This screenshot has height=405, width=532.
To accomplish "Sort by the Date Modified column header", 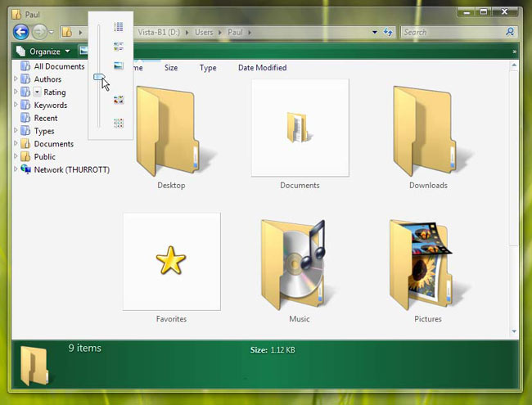I will [x=262, y=68].
